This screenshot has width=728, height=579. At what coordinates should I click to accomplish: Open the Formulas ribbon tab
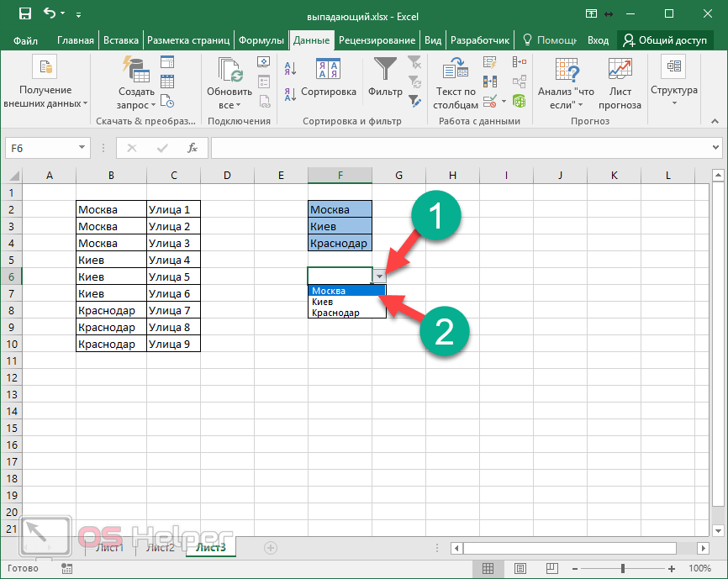pos(261,40)
